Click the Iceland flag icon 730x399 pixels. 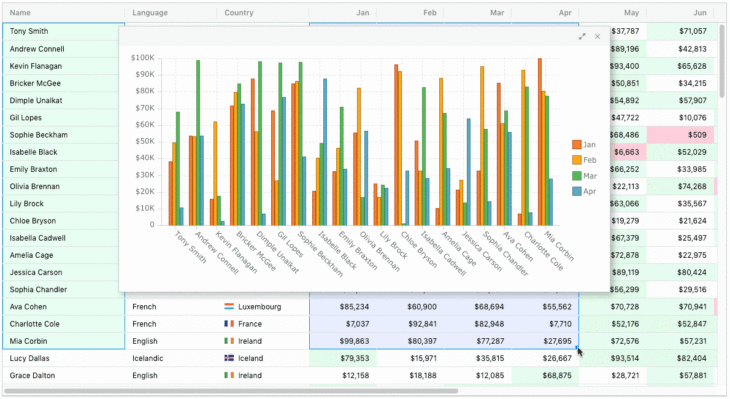229,358
